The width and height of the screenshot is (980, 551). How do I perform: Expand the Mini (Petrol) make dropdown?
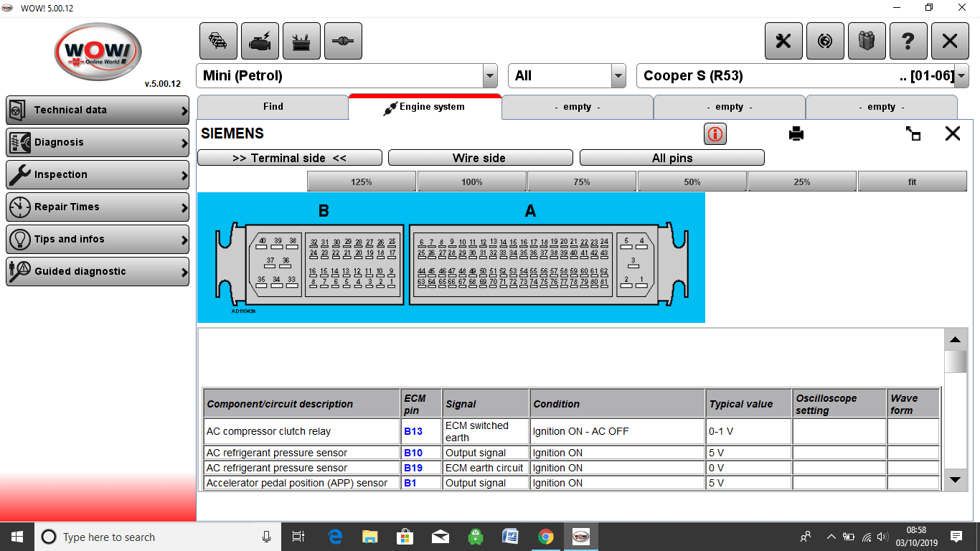(x=490, y=76)
